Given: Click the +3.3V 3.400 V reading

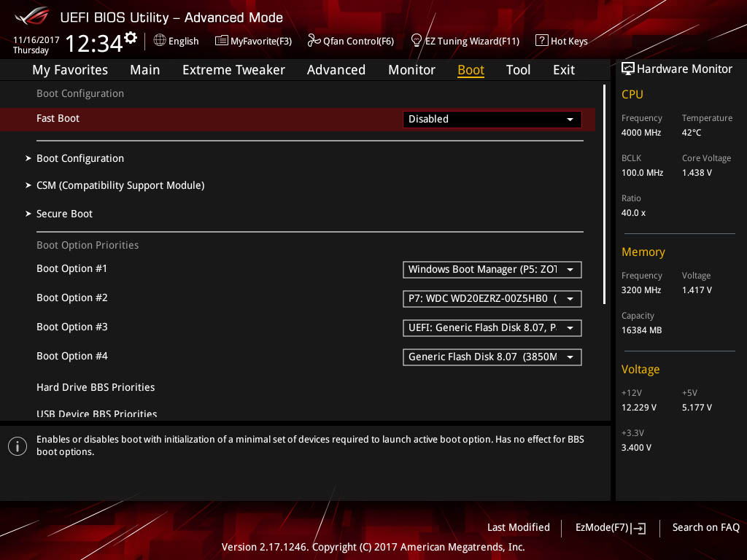Looking at the screenshot, I should coord(636,447).
